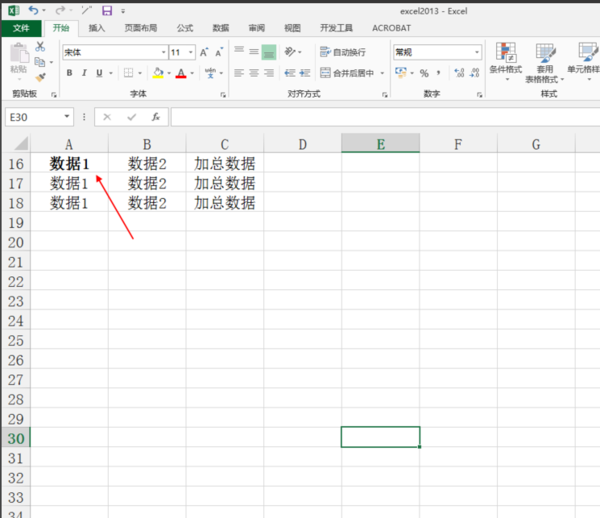Switch to the 视图 View tab
The width and height of the screenshot is (600, 518).
click(x=292, y=28)
